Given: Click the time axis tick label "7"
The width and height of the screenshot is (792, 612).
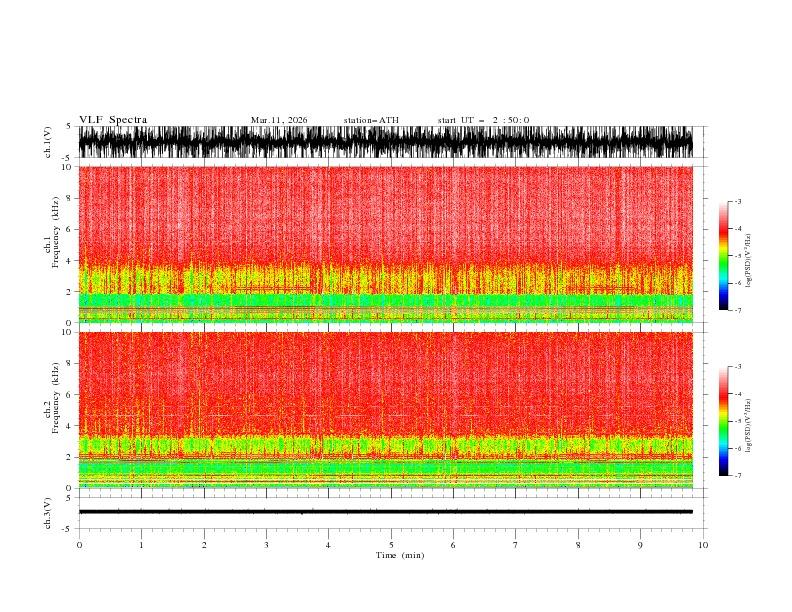Looking at the screenshot, I should click(x=516, y=545).
